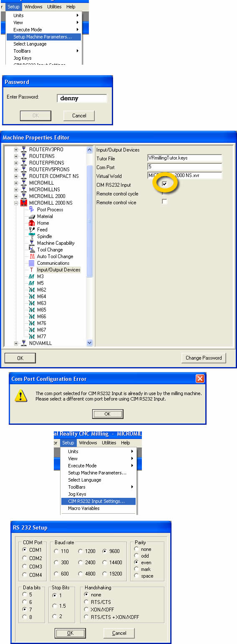Expand the MICROMILL tree node
The height and width of the screenshot is (644, 237).
16,183
